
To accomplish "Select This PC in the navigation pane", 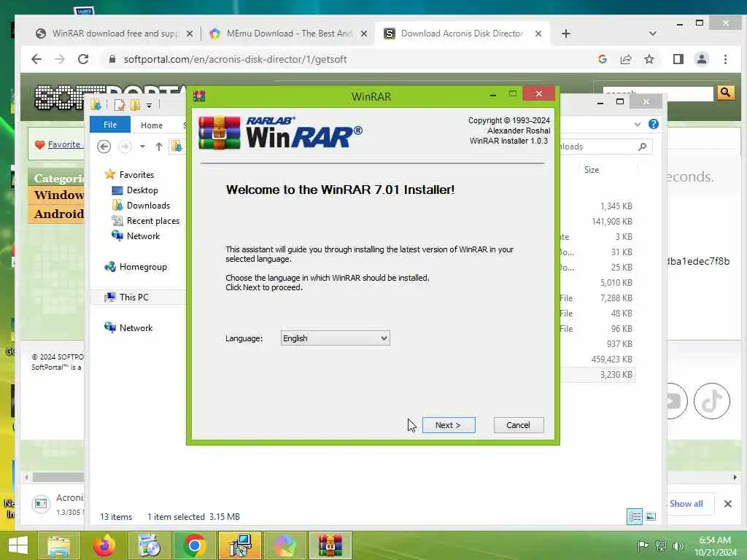I will pos(127,297).
